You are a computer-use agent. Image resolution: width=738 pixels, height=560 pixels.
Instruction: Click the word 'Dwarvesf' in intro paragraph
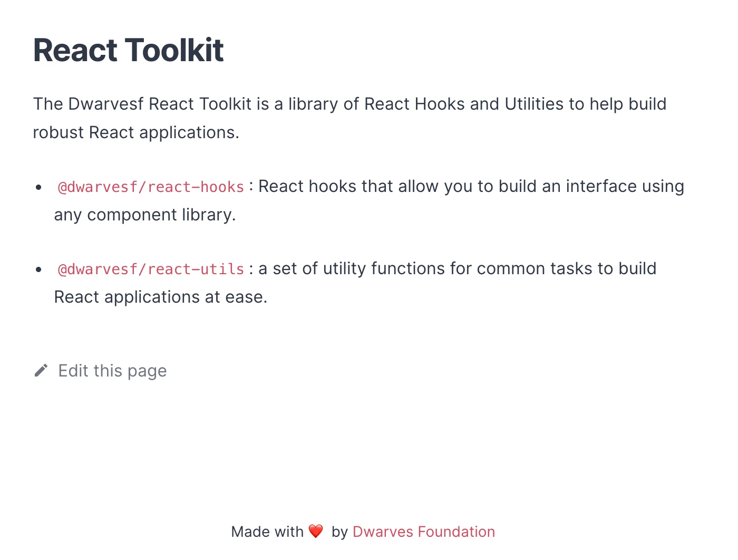(106, 104)
